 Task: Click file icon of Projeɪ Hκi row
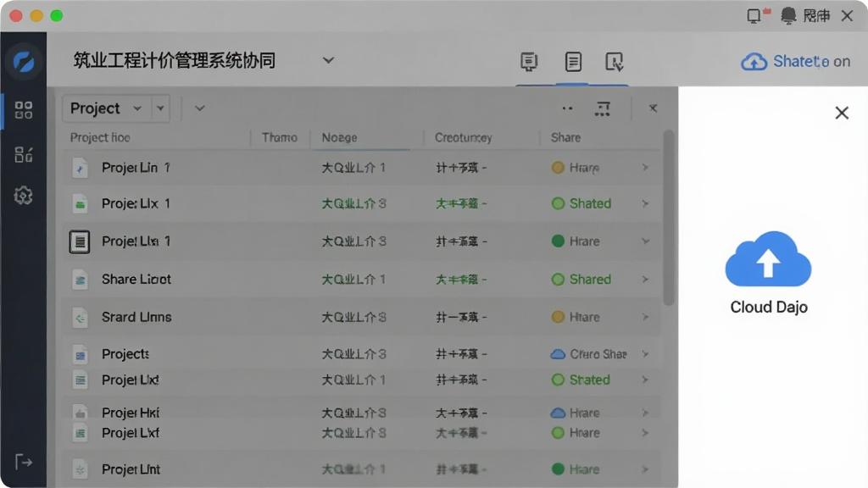[x=81, y=413]
